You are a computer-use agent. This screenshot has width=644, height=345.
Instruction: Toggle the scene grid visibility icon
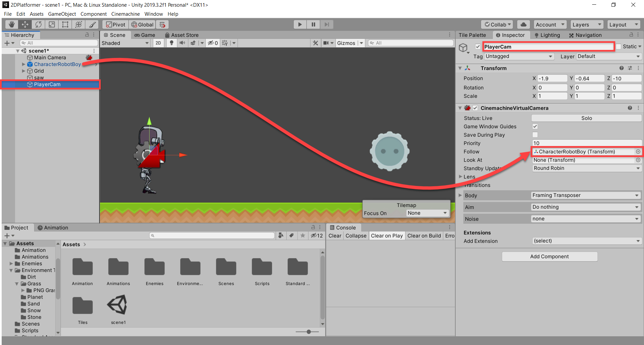[x=225, y=43]
